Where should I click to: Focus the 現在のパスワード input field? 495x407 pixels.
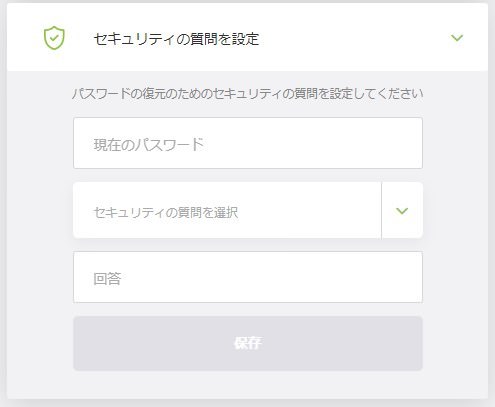click(x=248, y=143)
